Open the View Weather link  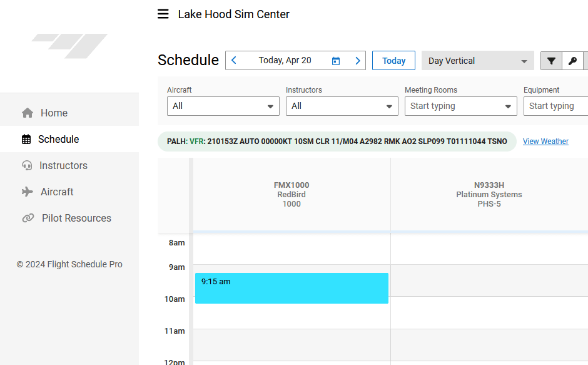tap(545, 141)
